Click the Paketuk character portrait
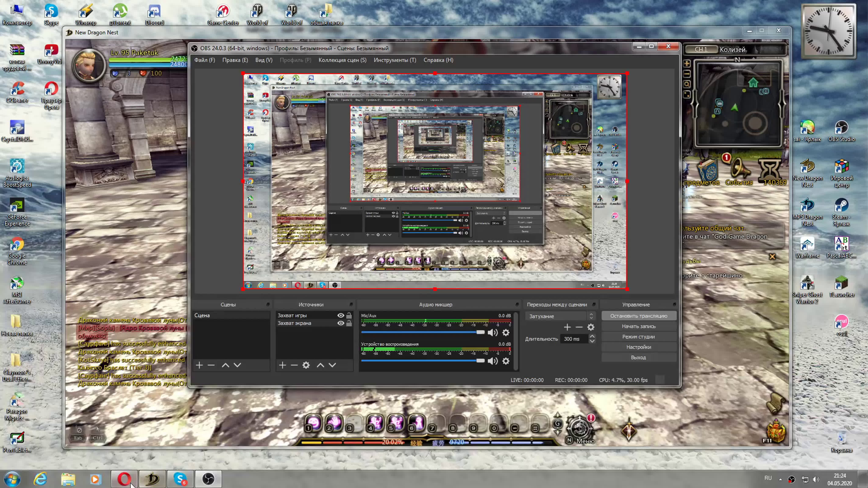The image size is (868, 488). point(89,66)
